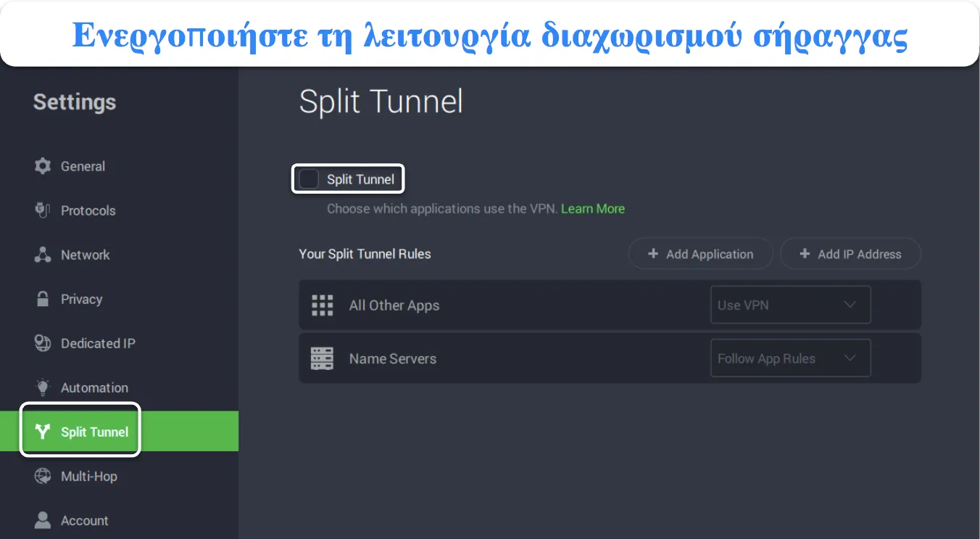Click the Privacy padlock icon
The height and width of the screenshot is (539, 980).
(43, 299)
